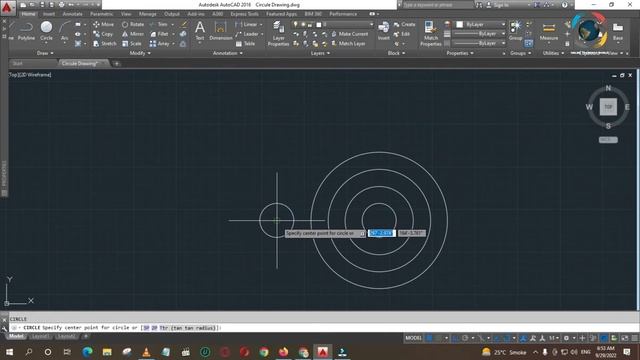This screenshot has width=640, height=360.
Task: Add a new drawing tab with plus
Action: point(116,64)
